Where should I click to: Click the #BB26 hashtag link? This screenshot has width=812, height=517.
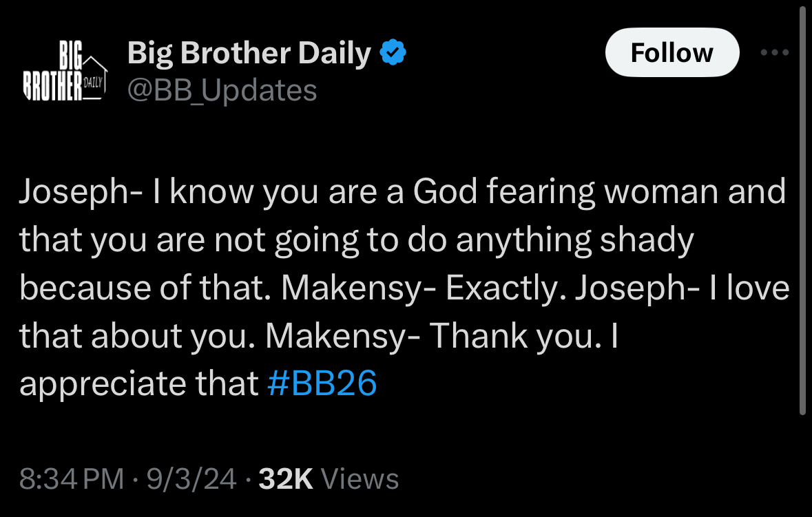pyautogui.click(x=322, y=383)
